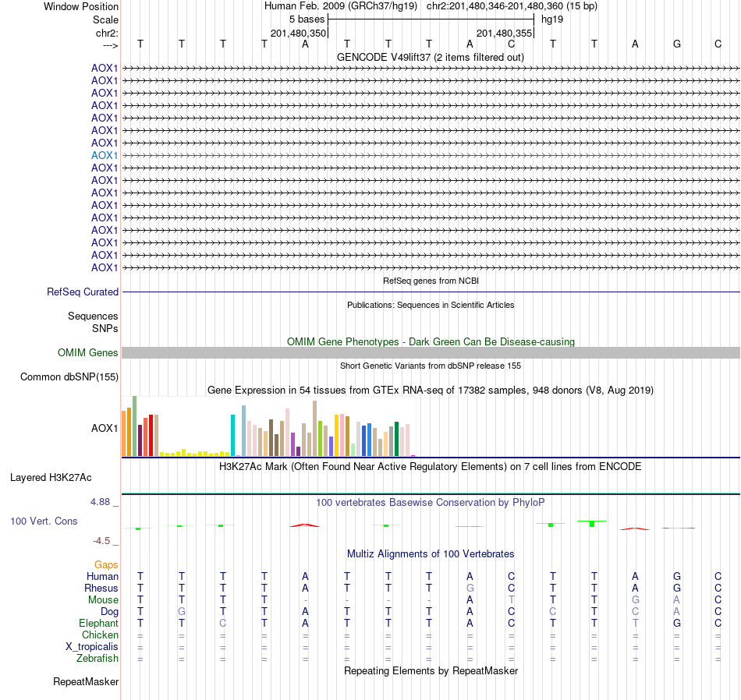Click the gray T mismatch in the Mouse row
741x700 pixels.
512,600
